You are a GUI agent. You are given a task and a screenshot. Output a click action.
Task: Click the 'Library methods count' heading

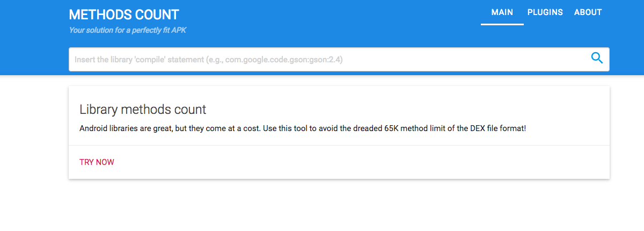coord(143,110)
